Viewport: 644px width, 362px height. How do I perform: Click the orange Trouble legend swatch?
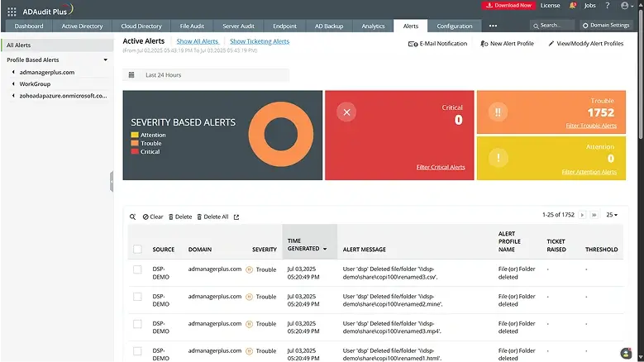pyautogui.click(x=135, y=143)
